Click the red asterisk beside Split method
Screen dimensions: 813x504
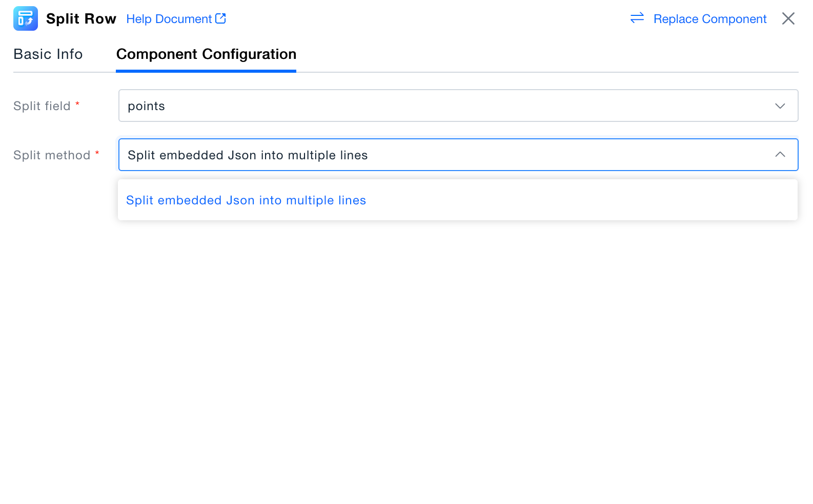(97, 153)
